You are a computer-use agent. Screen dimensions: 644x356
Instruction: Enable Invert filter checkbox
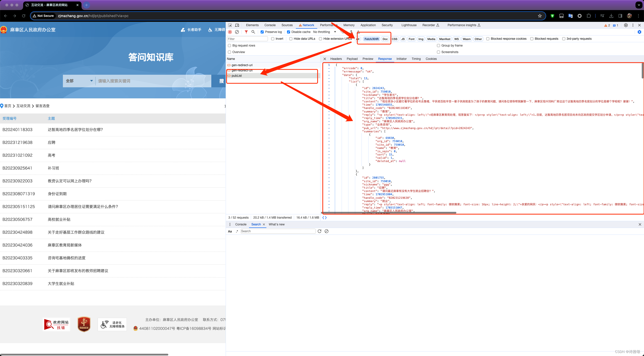273,39
